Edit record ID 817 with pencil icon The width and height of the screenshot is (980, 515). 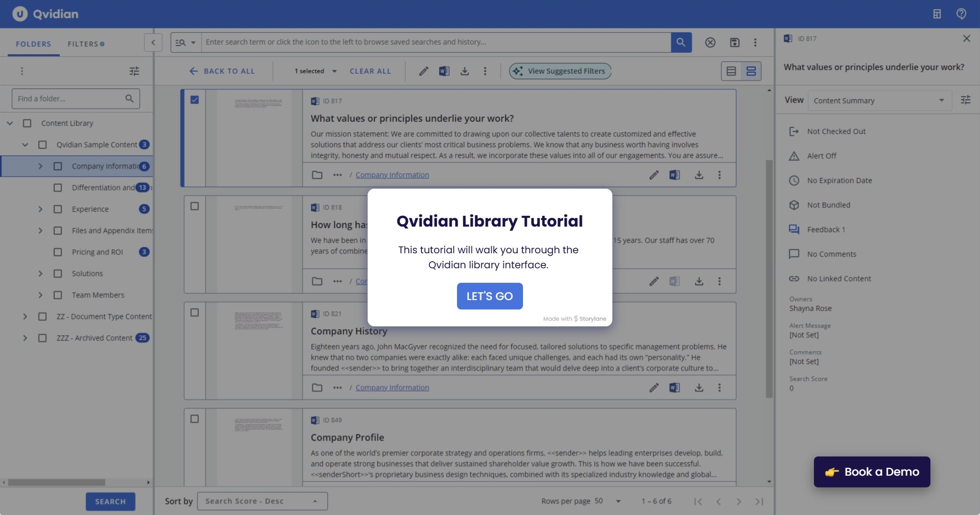click(x=654, y=175)
